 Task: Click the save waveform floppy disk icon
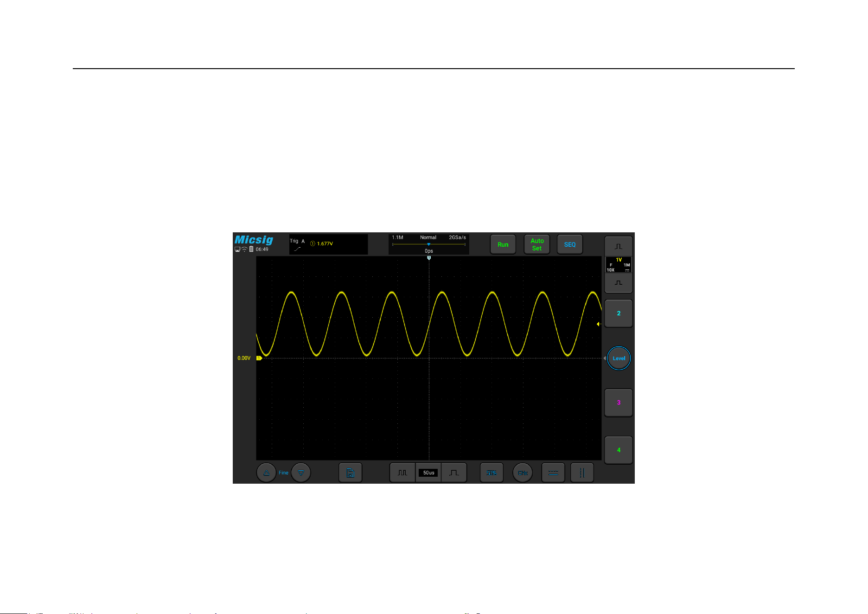pos(350,473)
